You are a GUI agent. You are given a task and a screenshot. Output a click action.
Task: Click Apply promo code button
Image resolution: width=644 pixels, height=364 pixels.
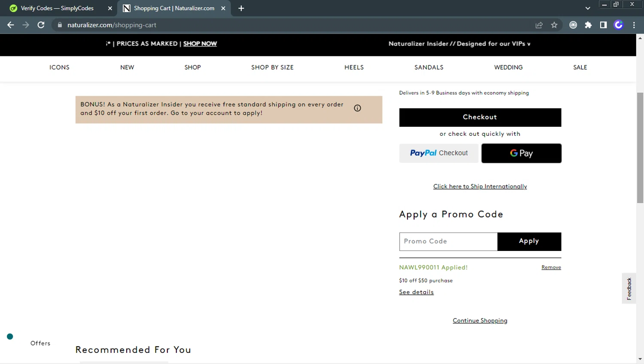pyautogui.click(x=529, y=242)
